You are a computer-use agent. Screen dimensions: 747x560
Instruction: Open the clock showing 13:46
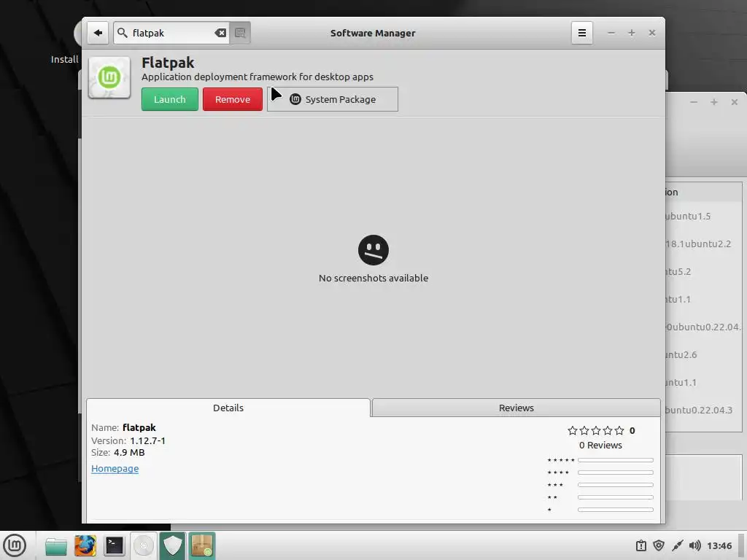719,545
